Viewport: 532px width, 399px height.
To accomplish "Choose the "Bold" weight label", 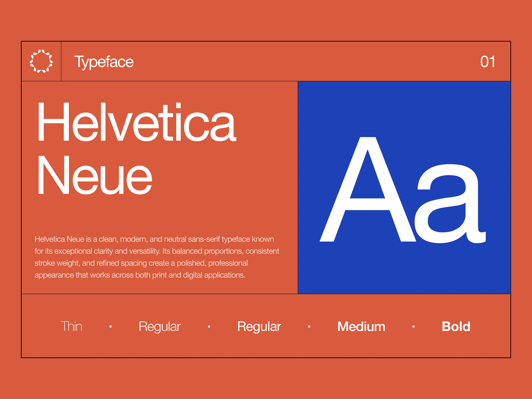I will [x=456, y=326].
